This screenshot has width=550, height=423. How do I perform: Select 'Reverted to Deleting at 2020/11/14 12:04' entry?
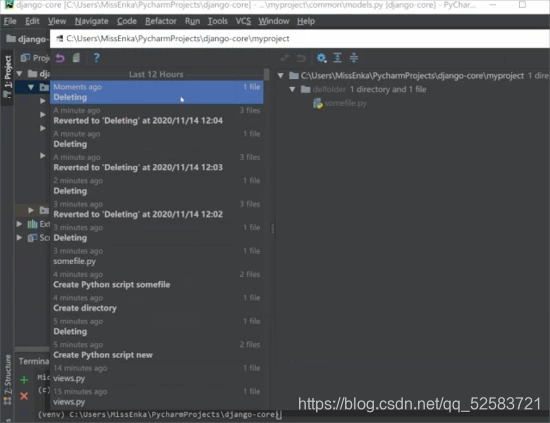[x=156, y=116]
